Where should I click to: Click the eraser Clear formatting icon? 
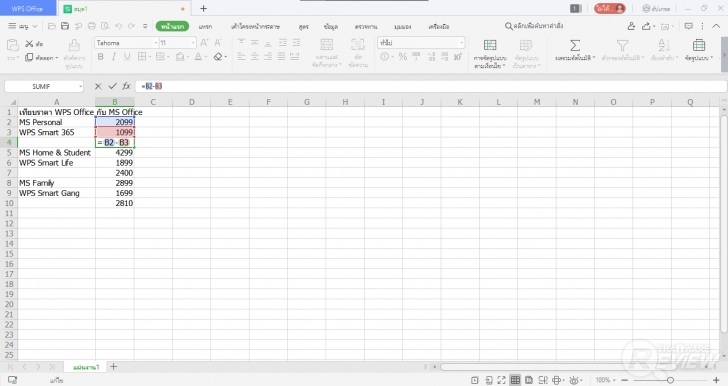[218, 57]
